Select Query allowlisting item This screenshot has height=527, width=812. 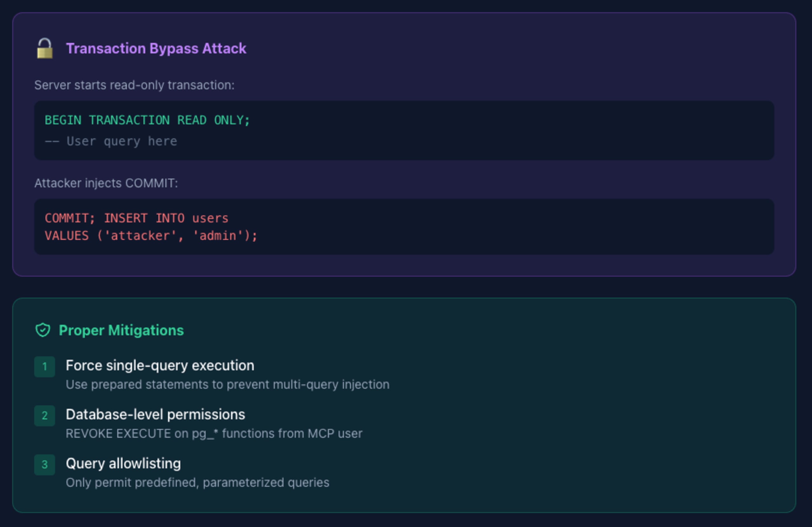(123, 464)
